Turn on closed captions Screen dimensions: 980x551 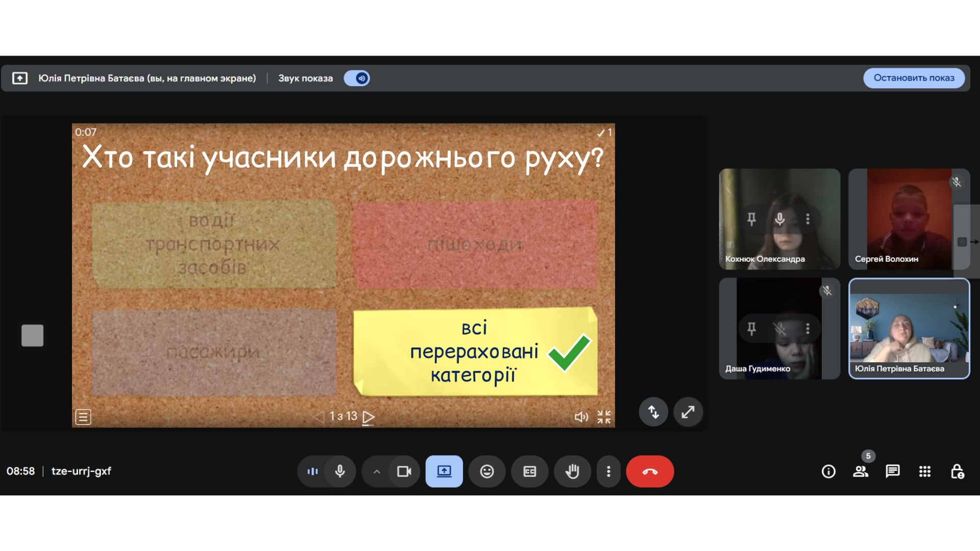click(x=530, y=471)
